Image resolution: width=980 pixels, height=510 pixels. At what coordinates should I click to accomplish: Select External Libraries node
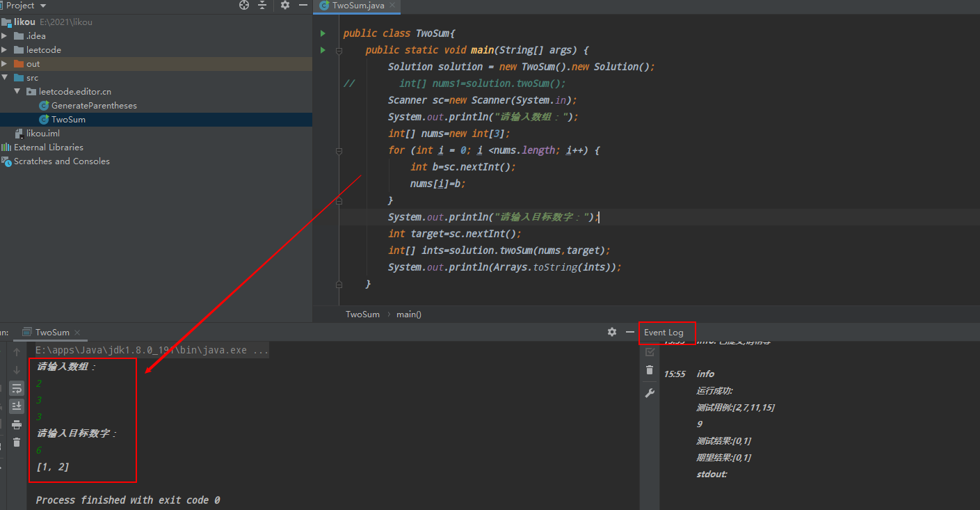pyautogui.click(x=49, y=147)
